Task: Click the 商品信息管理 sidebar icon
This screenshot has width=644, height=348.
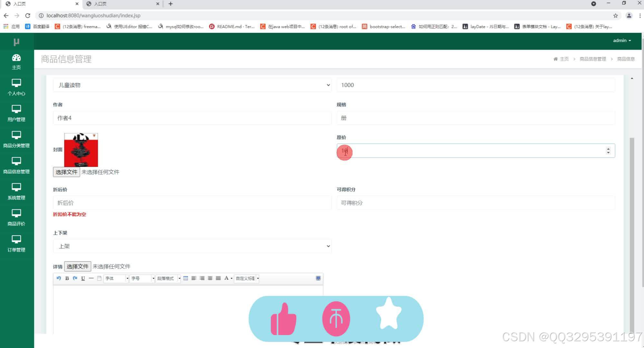Action: tap(17, 167)
